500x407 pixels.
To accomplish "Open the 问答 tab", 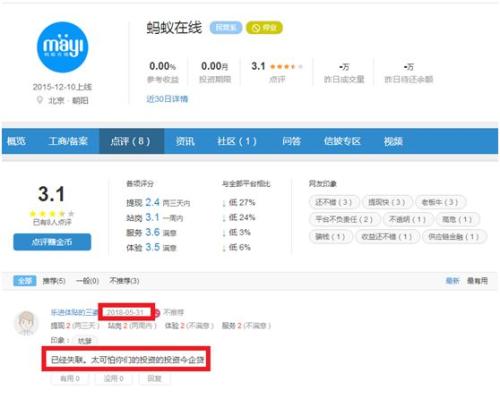I will pos(291,141).
